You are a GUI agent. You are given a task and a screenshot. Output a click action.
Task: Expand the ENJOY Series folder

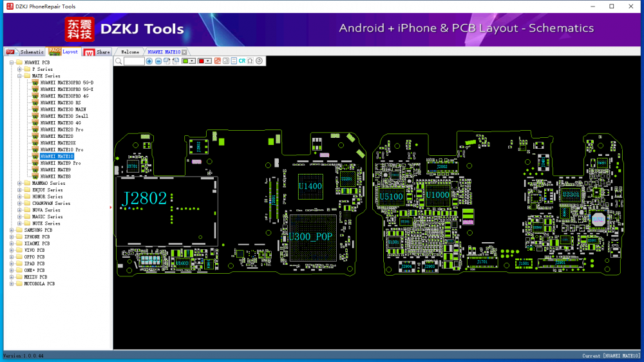click(x=19, y=190)
